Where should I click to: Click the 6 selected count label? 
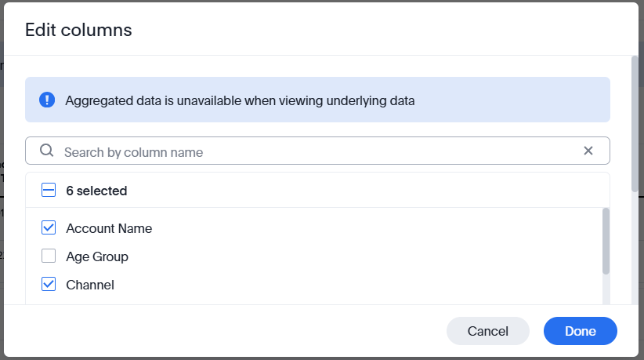tap(96, 191)
